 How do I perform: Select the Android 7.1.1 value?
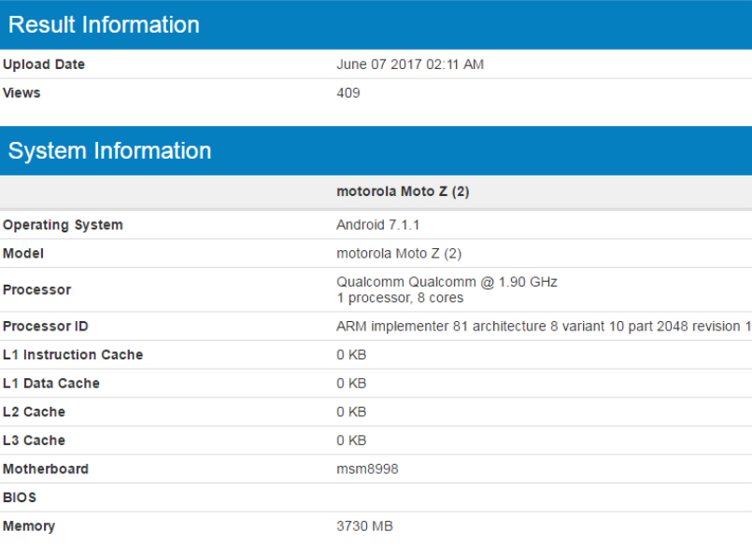(378, 225)
